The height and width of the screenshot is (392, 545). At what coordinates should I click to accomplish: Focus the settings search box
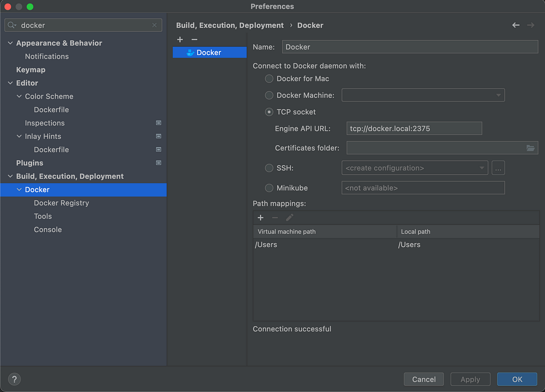pyautogui.click(x=84, y=25)
